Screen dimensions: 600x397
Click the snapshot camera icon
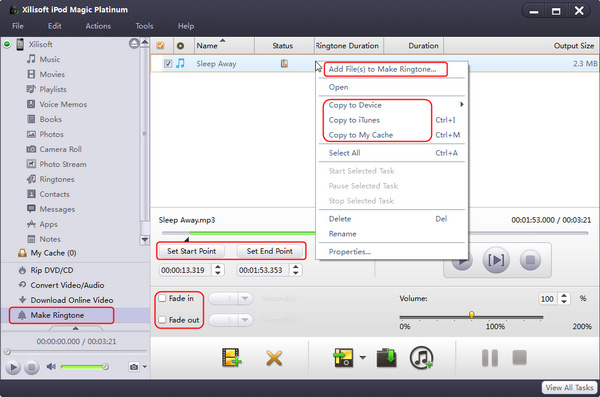click(134, 367)
